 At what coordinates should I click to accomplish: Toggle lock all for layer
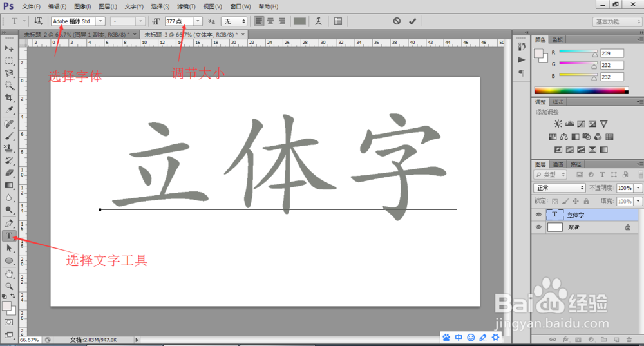point(586,202)
